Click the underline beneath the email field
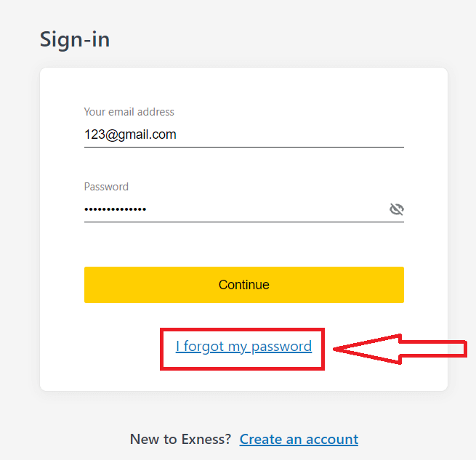 pyautogui.click(x=243, y=147)
